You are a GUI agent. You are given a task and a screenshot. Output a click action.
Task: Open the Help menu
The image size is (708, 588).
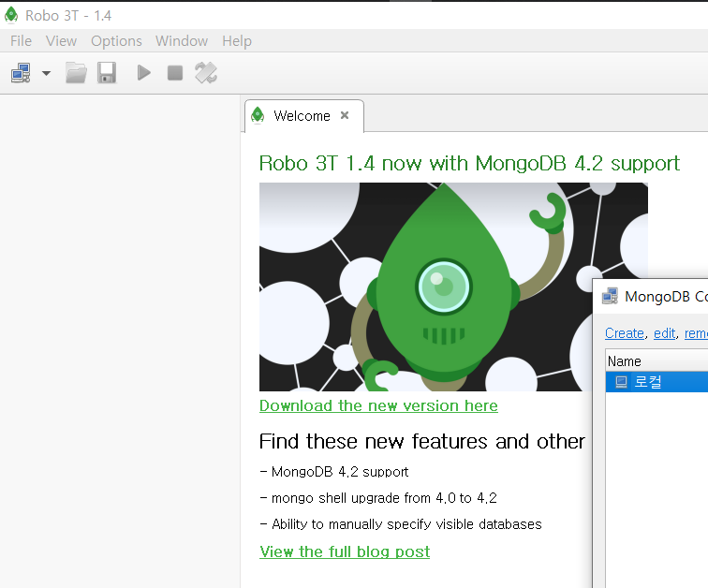pyautogui.click(x=237, y=41)
